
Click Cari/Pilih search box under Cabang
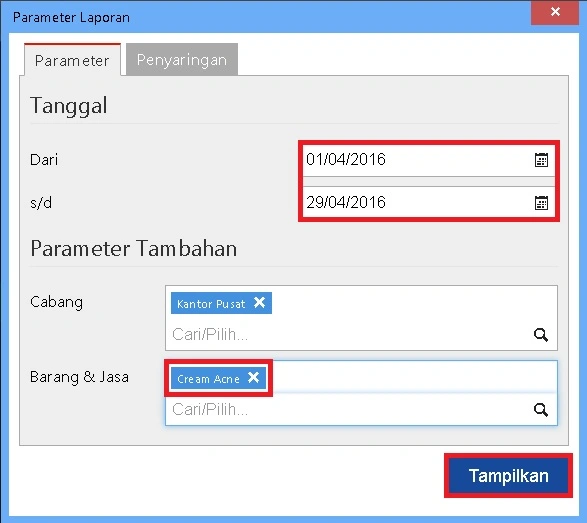coord(361,334)
